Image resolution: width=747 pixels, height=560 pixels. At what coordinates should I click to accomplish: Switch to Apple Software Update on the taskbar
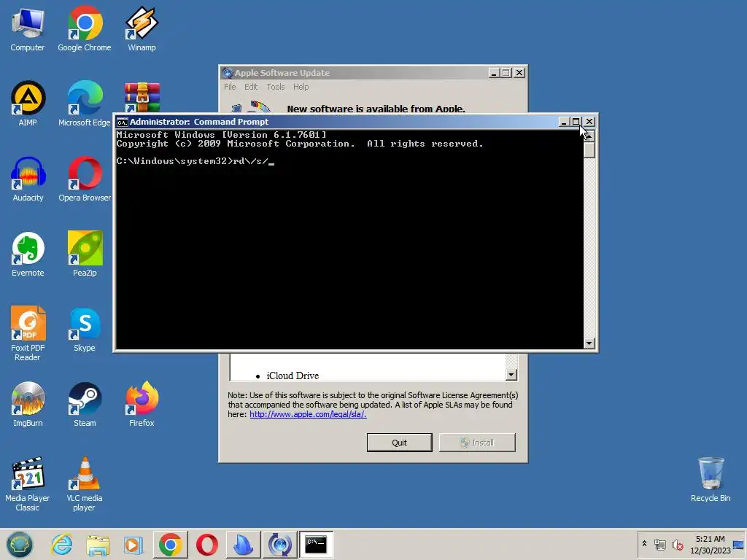point(279,544)
